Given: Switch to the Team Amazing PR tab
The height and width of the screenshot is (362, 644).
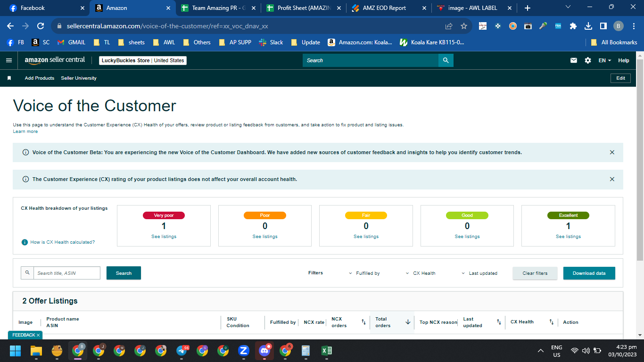Looking at the screenshot, I should point(219,8).
